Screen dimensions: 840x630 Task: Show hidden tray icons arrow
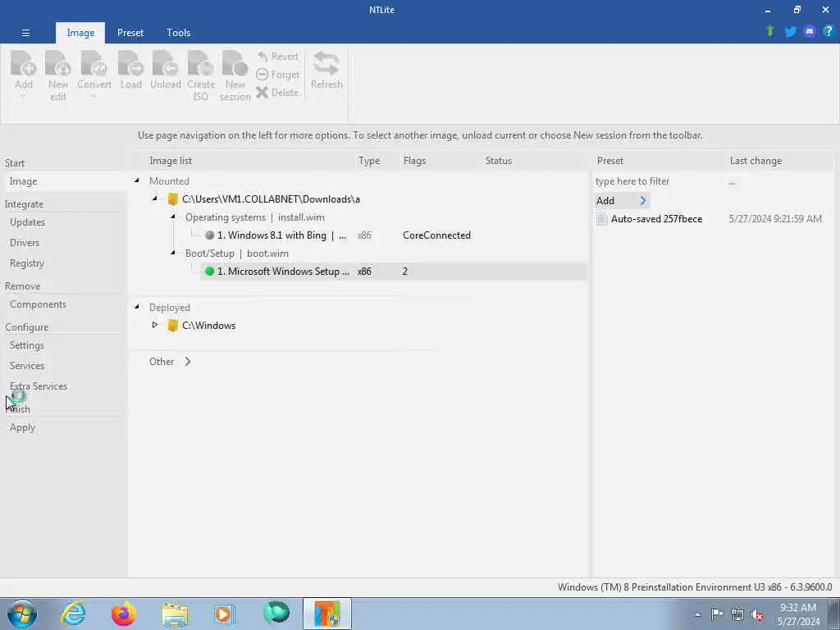click(x=697, y=614)
